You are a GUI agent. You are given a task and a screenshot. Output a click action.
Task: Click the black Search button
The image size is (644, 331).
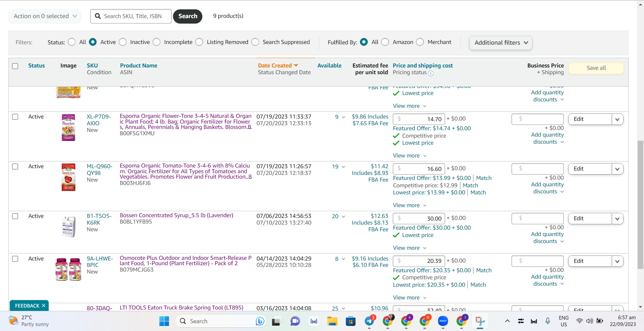(x=187, y=16)
